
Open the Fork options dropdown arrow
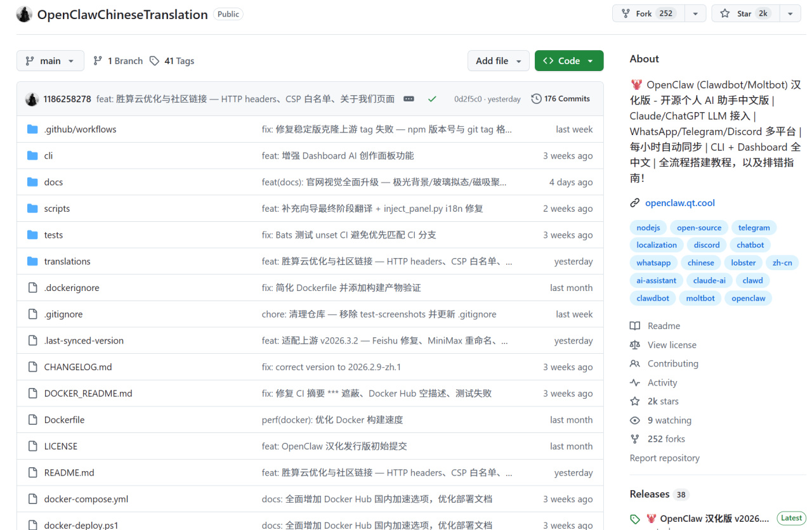(x=695, y=13)
